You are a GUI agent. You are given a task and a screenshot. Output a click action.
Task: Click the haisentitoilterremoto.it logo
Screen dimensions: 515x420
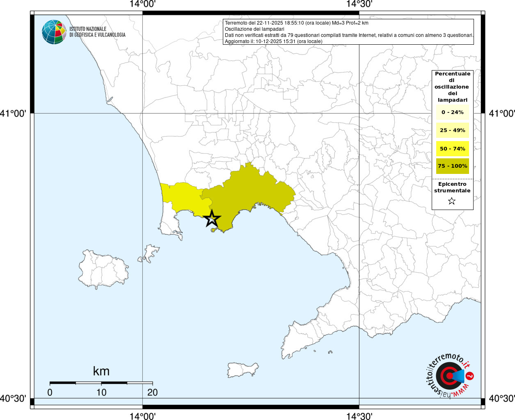click(x=450, y=376)
